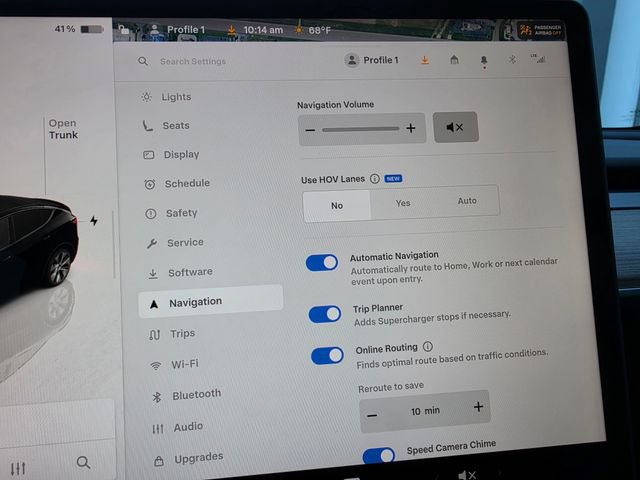
Task: Click the orange software download icon in header
Action: (x=425, y=60)
